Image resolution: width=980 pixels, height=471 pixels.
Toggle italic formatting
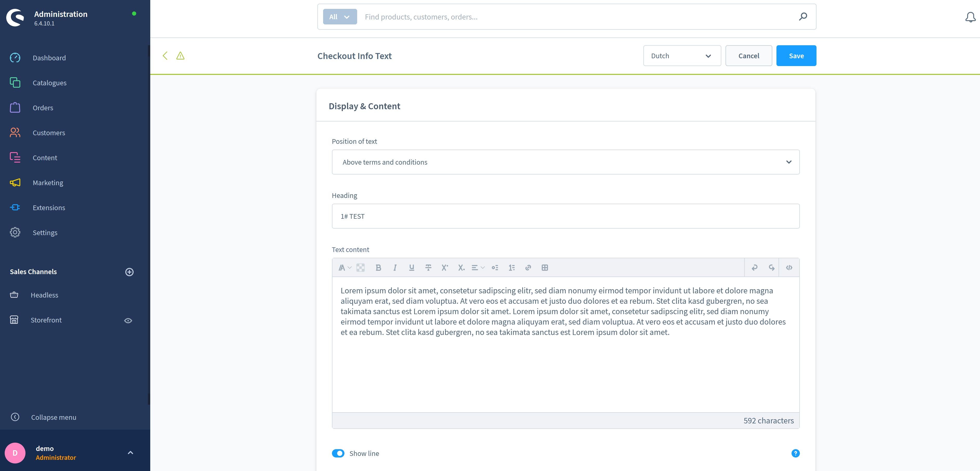click(x=395, y=268)
